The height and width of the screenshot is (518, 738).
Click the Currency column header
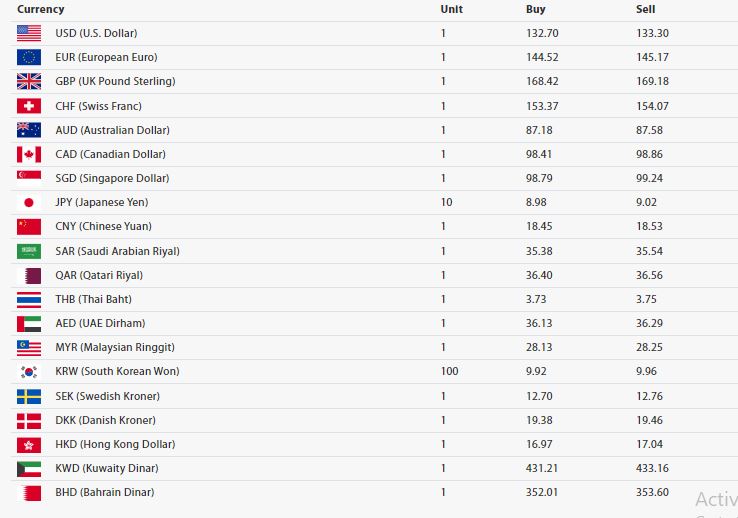[40, 9]
